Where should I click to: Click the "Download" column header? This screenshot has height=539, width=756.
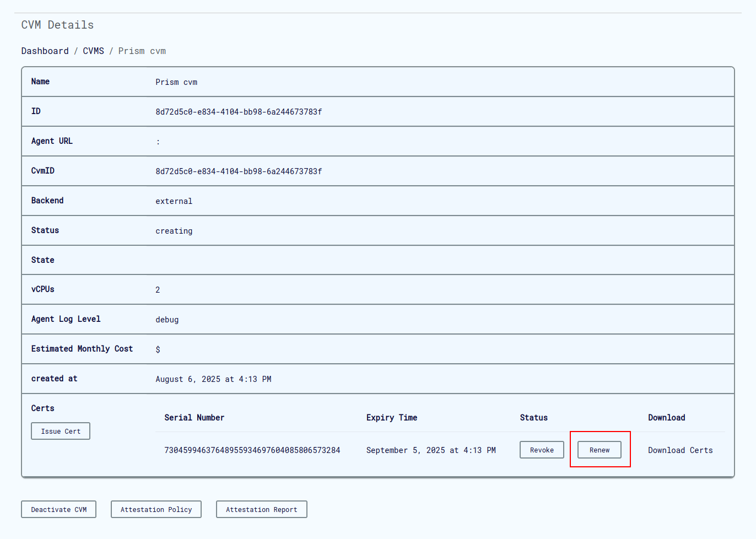click(x=667, y=418)
